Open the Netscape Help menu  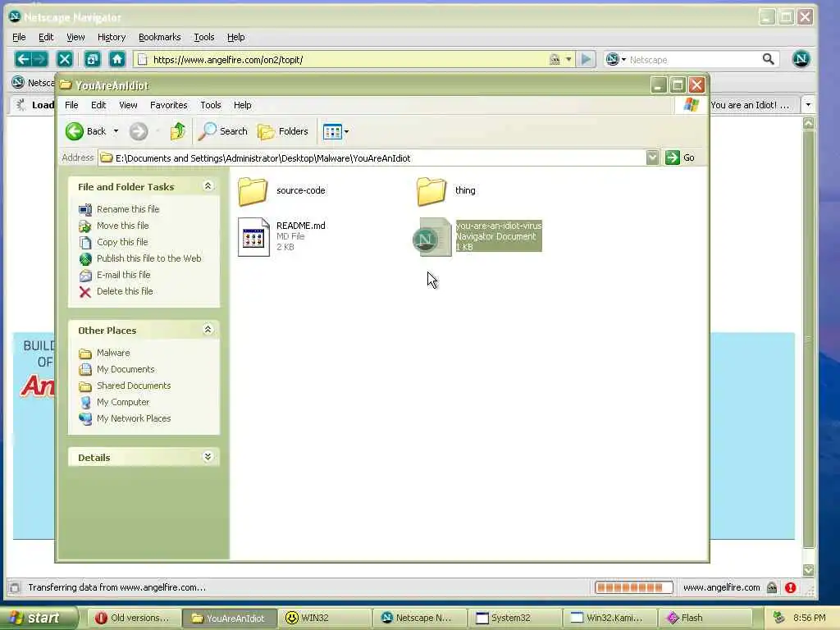[235, 37]
